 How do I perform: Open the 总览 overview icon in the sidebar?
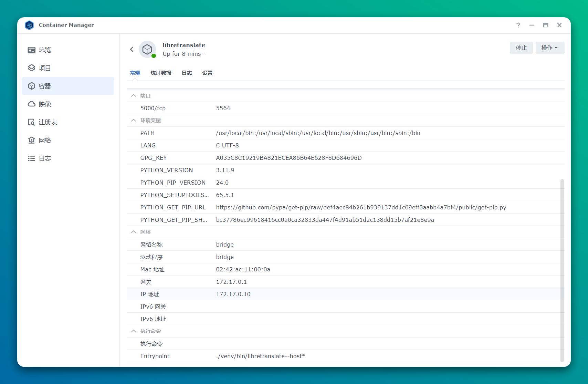tap(32, 50)
